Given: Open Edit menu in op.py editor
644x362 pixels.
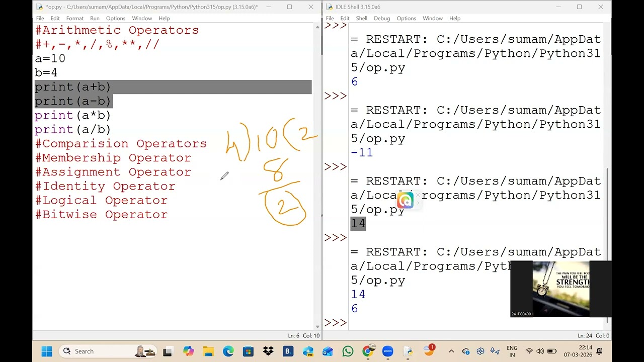Looking at the screenshot, I should point(55,18).
